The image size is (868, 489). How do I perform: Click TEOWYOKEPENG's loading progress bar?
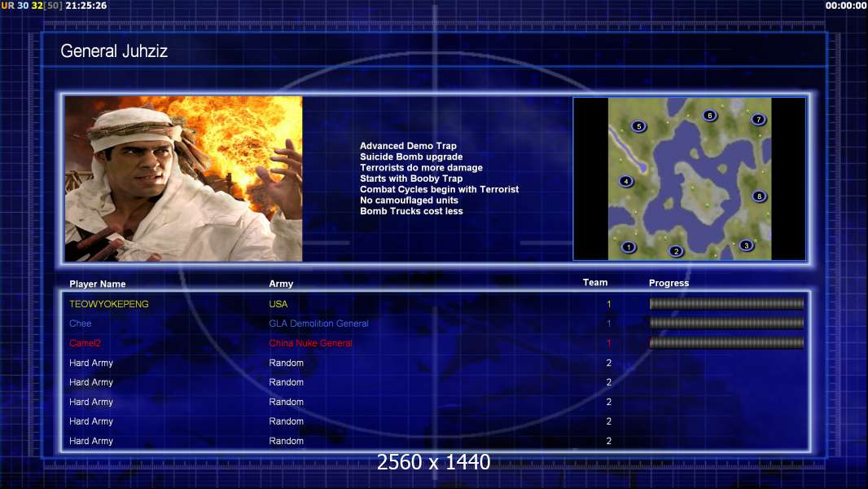click(727, 303)
